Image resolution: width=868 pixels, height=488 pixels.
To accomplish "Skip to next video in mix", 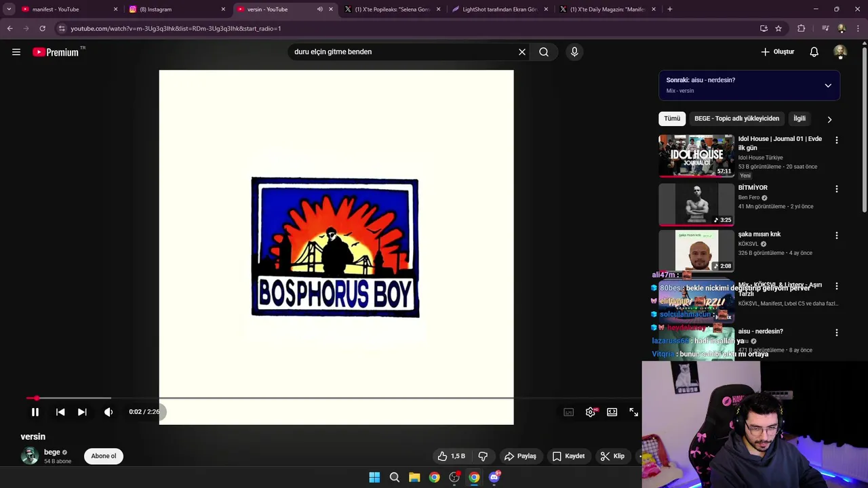I will click(82, 412).
